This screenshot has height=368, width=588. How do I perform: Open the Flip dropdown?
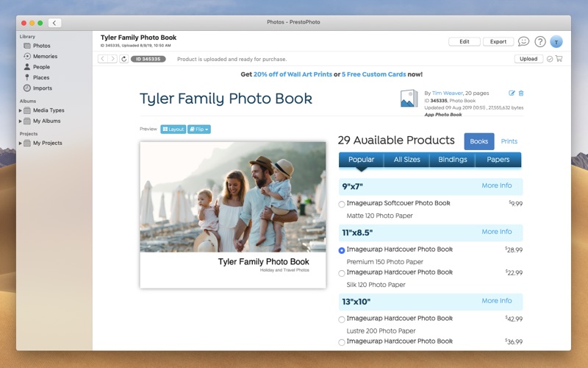[x=198, y=130]
